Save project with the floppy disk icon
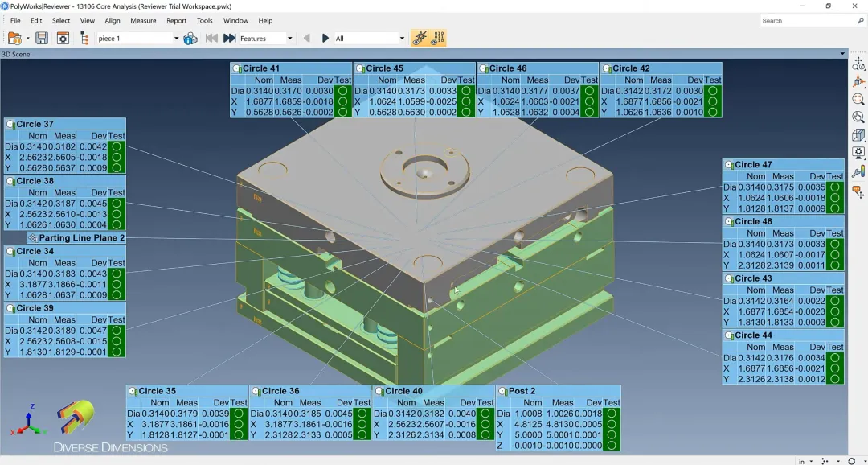This screenshot has height=465, width=868. coord(42,39)
